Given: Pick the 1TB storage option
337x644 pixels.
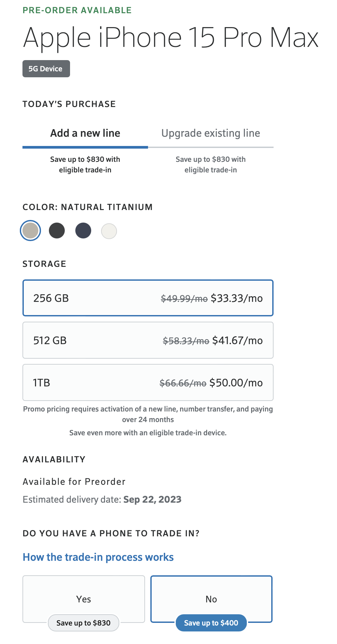Looking at the screenshot, I should pos(148,382).
